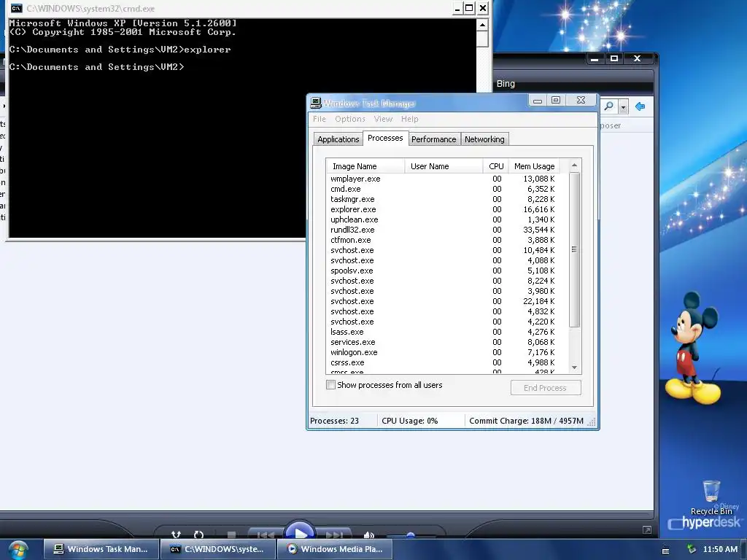Select the explorer.exe process row
Viewport: 747px width, 560px height.
click(447, 209)
